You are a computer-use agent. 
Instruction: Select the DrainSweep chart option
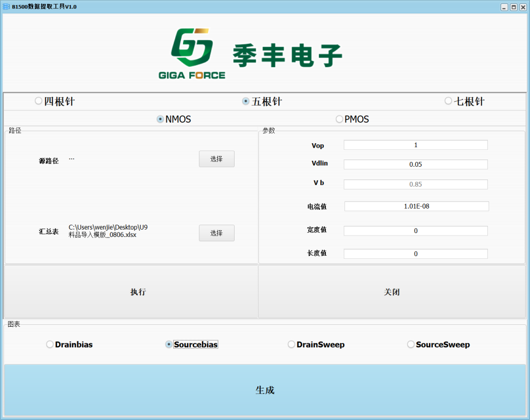[316, 344]
